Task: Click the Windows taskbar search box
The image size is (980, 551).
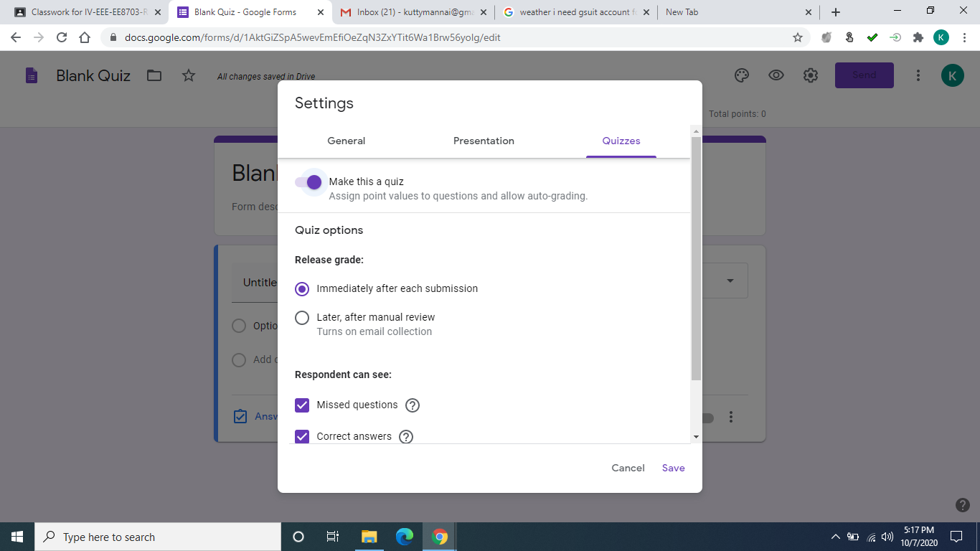Action: [158, 537]
